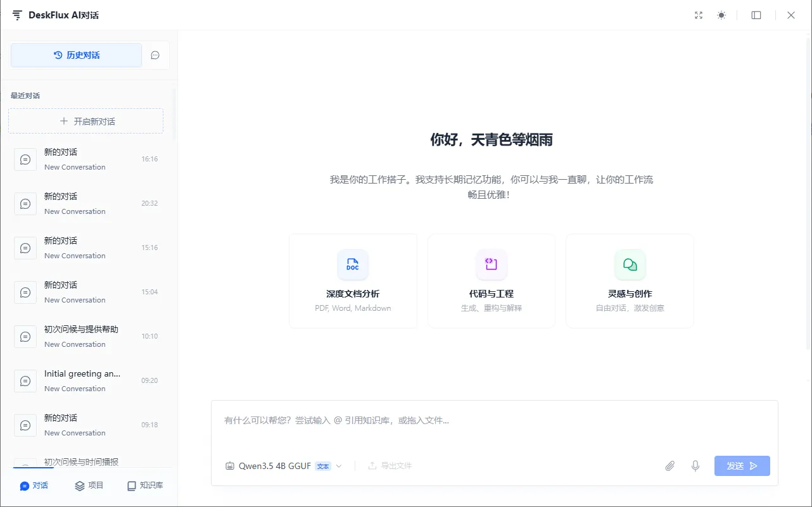Click chat icon of Initial greeting row
This screenshot has height=507, width=812.
[x=25, y=381]
